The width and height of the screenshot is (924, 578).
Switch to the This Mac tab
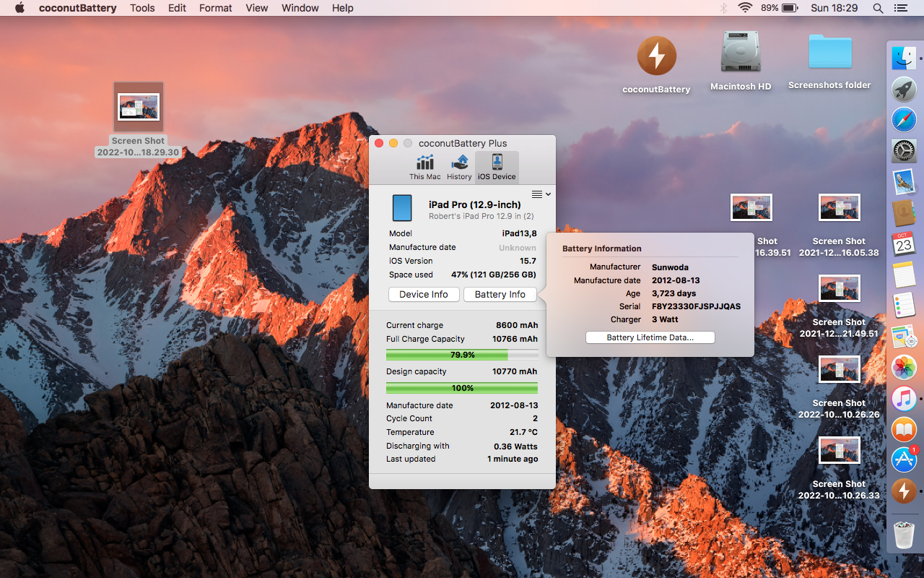(x=425, y=167)
